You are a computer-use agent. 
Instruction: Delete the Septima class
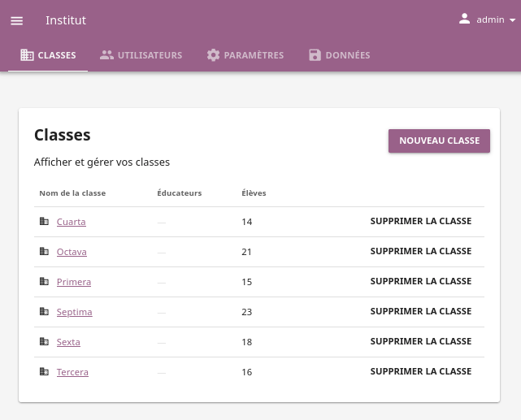[x=421, y=311]
